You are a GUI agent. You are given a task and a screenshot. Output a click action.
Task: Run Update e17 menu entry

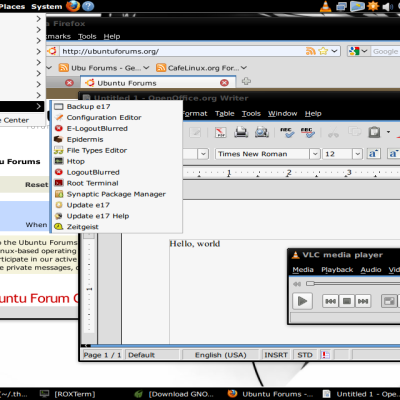point(118,205)
